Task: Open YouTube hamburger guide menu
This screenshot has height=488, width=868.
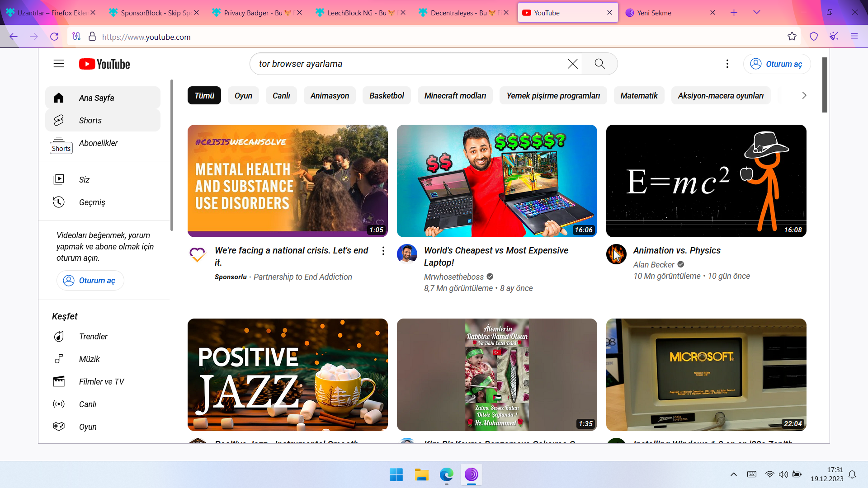Action: pos(59,64)
